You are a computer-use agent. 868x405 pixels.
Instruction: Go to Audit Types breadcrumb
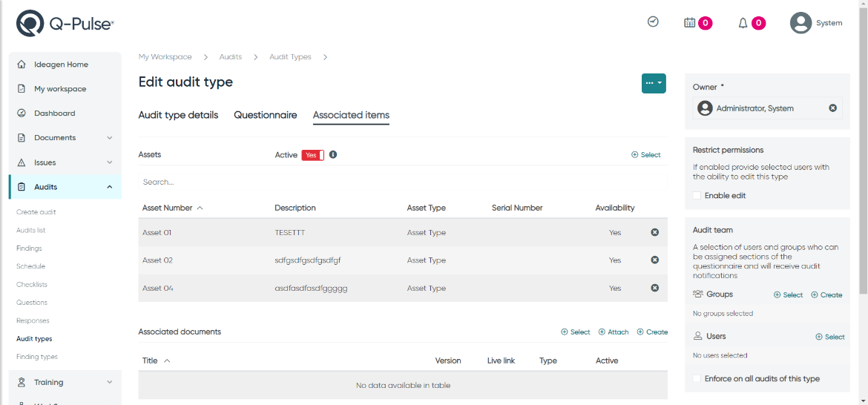click(x=290, y=57)
